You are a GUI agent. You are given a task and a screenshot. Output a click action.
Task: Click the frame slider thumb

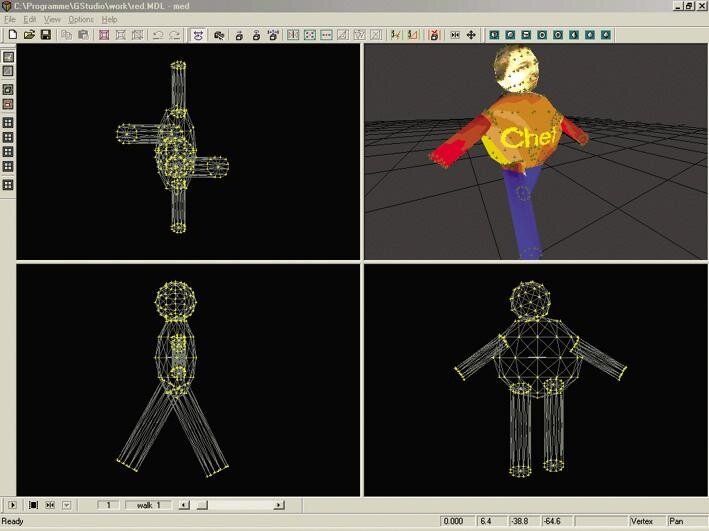coord(201,505)
